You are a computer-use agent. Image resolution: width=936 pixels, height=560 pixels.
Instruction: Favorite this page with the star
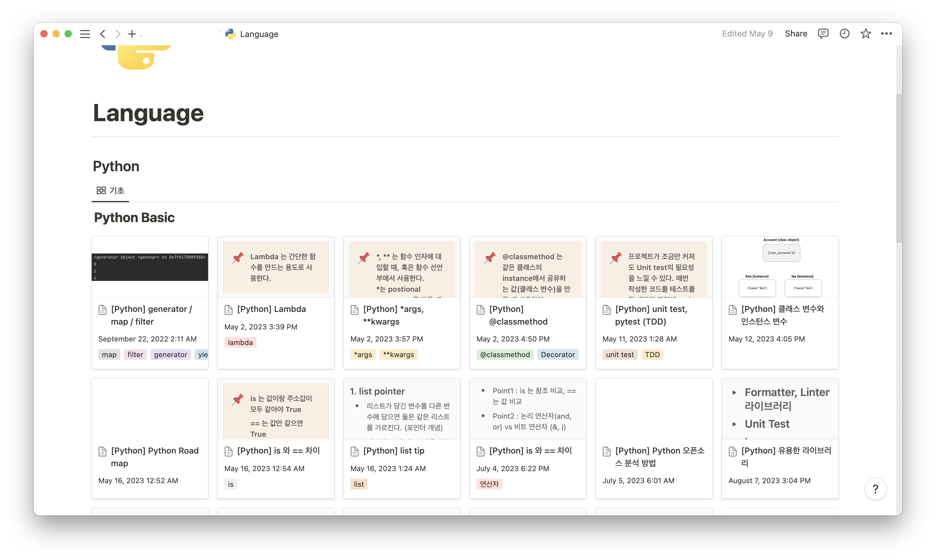(865, 33)
